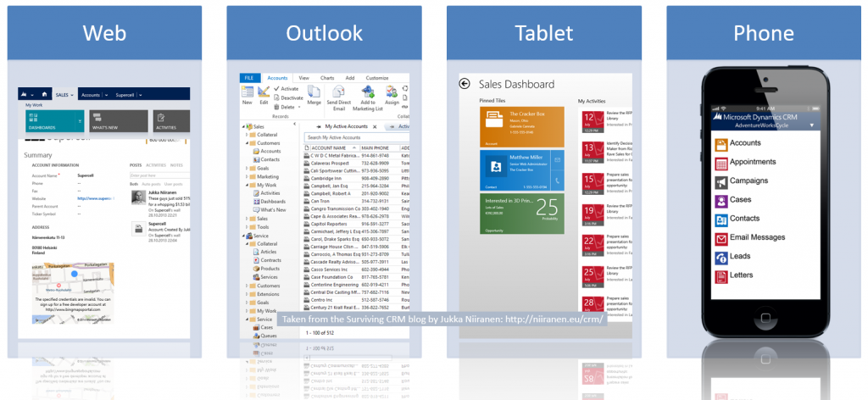Open the Supercell website link
This screenshot has width=868, height=400.
(x=95, y=198)
